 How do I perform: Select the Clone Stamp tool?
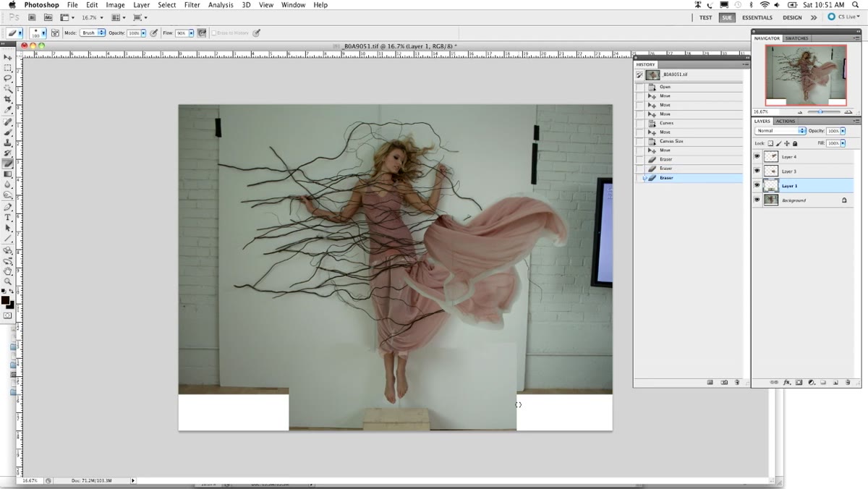pos(8,143)
